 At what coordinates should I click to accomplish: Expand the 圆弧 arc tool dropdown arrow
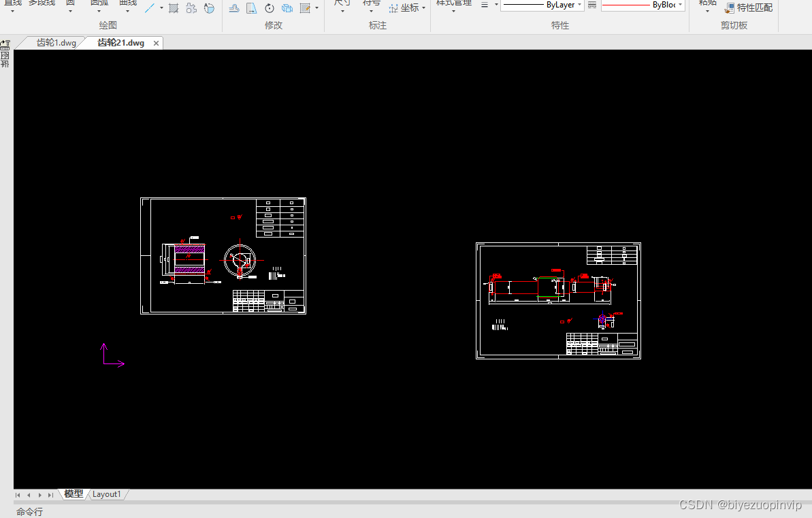coord(99,11)
